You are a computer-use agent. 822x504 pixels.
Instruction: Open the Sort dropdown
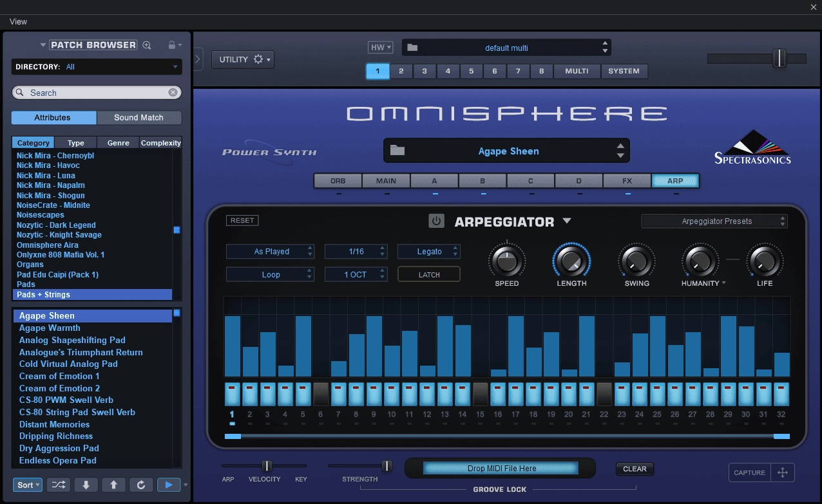pos(28,485)
